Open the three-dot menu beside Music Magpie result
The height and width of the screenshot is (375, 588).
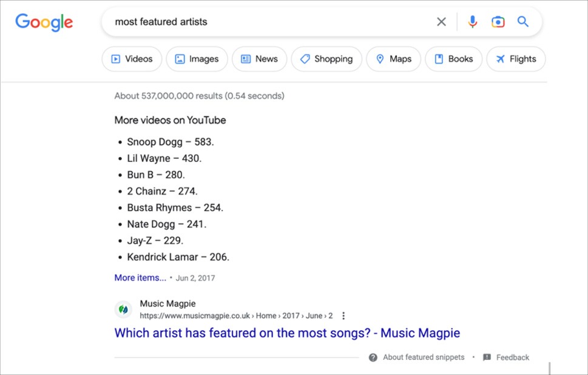click(343, 316)
